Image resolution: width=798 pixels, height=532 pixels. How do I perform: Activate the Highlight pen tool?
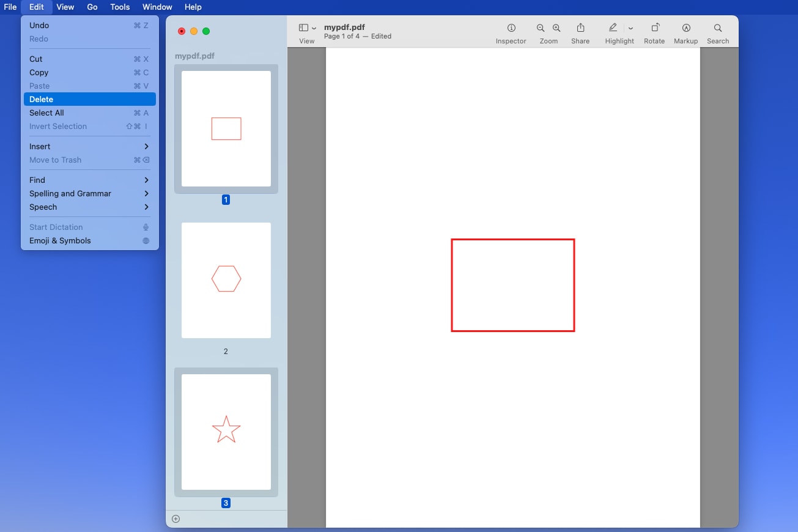point(613,28)
